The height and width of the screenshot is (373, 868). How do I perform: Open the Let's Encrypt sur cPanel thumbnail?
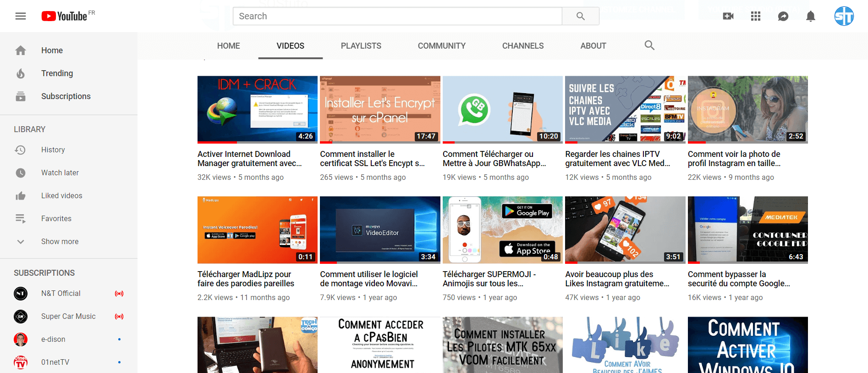click(380, 110)
